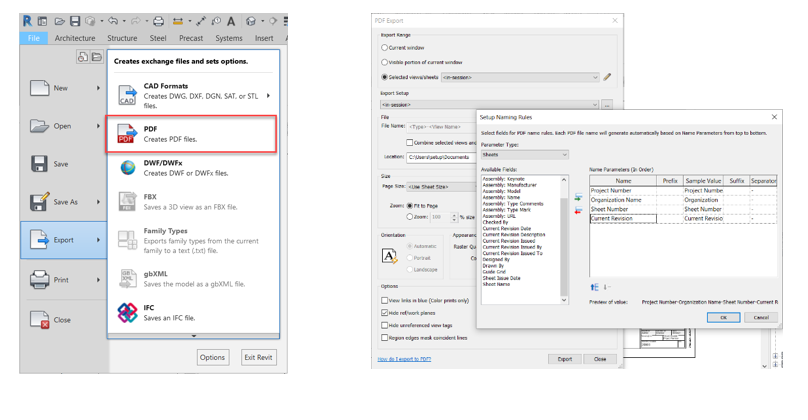The image size is (808, 420).
Task: Click the PDF export icon
Action: tap(126, 133)
